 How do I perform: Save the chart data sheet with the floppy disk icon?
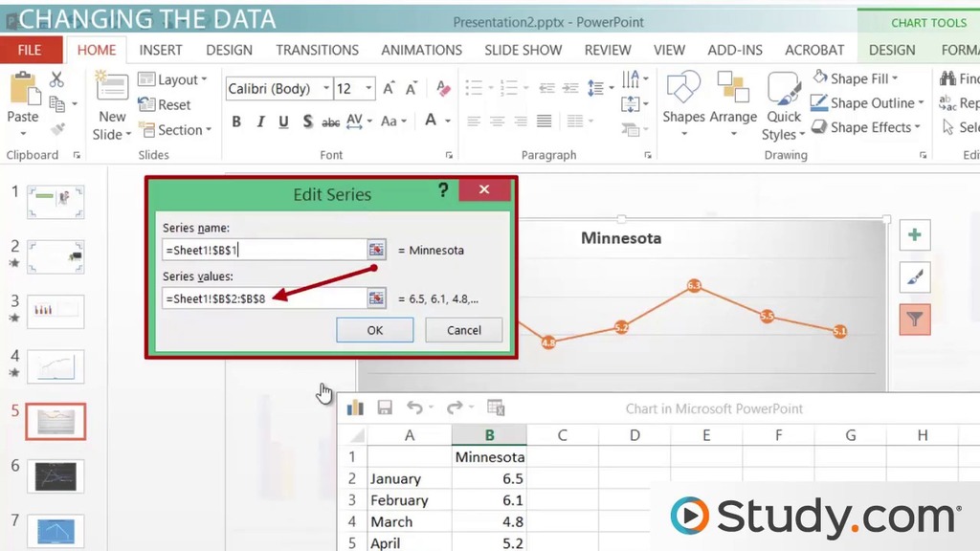[x=385, y=408]
